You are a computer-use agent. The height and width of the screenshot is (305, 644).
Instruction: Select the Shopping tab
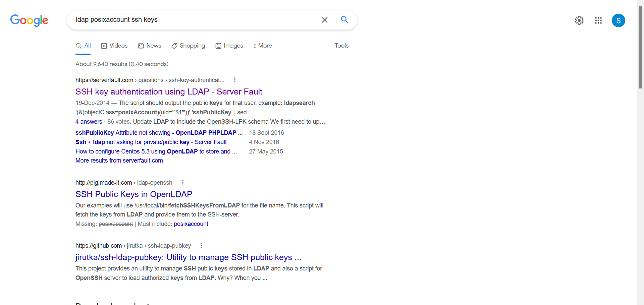click(x=188, y=46)
